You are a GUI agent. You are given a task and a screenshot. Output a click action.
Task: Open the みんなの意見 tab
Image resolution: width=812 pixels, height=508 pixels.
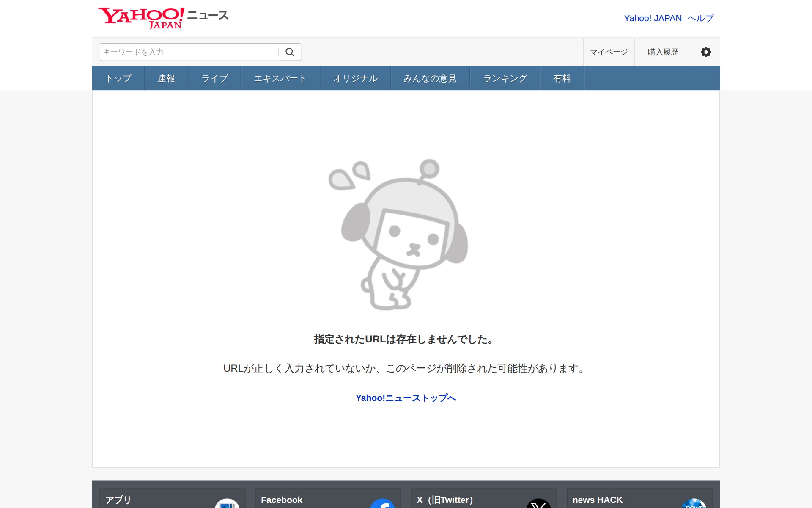pos(430,78)
